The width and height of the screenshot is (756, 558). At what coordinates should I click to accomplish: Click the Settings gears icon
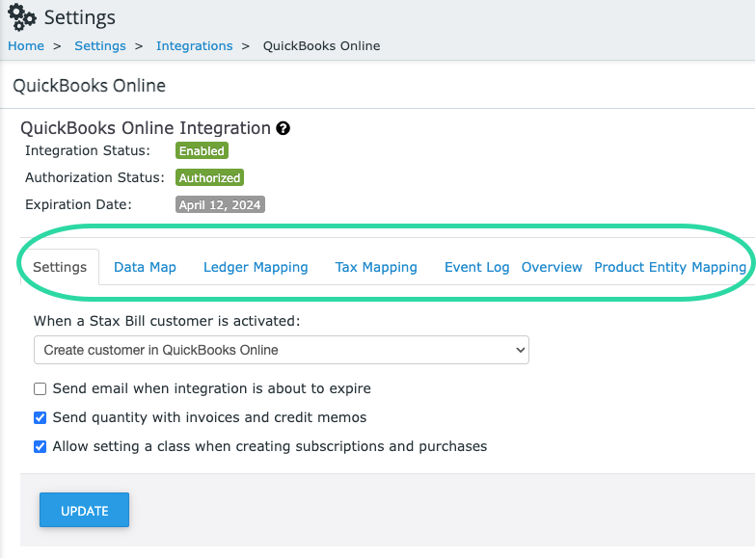21,17
